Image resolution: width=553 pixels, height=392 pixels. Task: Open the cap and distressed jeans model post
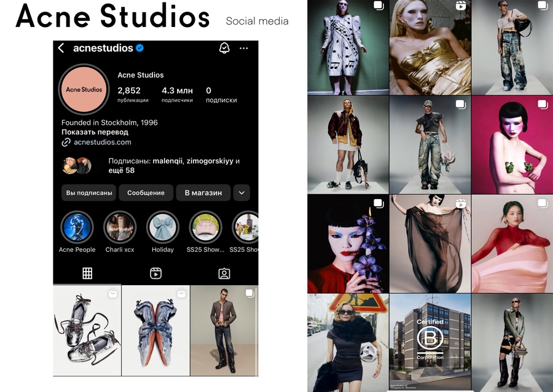tap(430, 144)
